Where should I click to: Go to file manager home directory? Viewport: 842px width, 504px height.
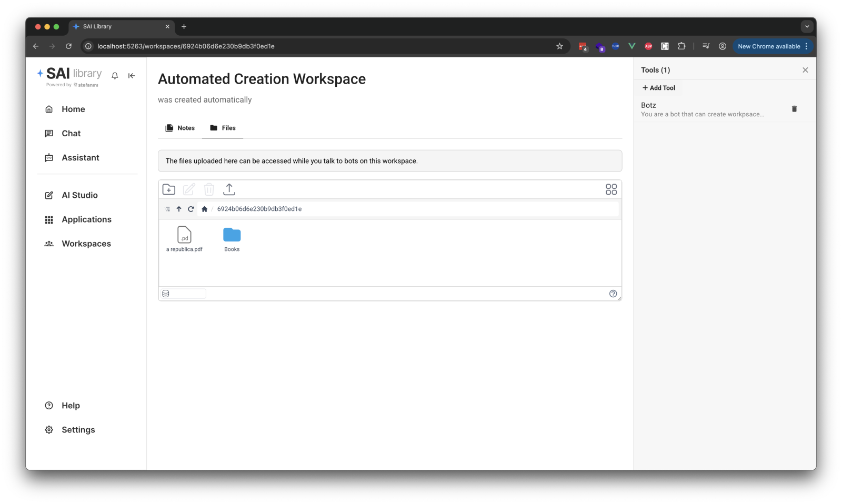[x=205, y=209]
